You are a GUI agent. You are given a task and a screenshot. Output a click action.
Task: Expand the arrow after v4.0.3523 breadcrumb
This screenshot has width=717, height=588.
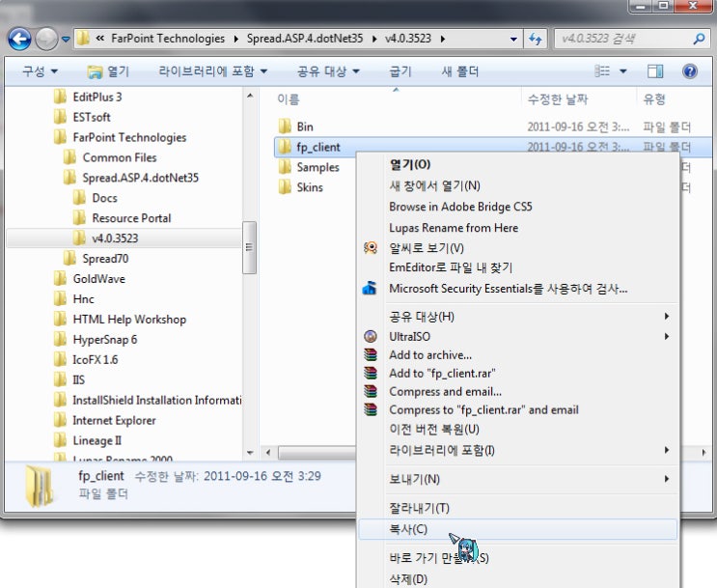(443, 39)
